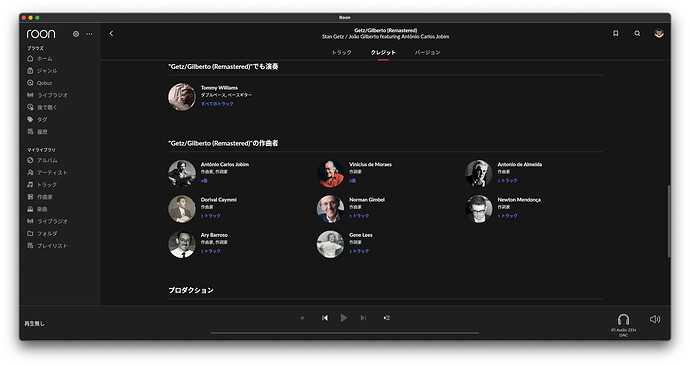Screen dimensions: 690x366
Task: Click the bookmark icon at top right
Action: click(x=616, y=33)
